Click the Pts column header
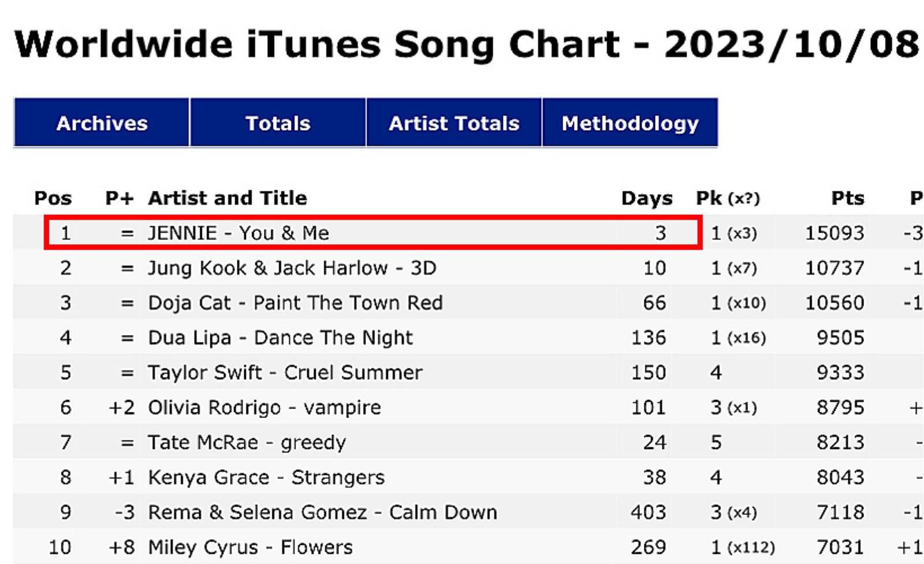 pos(847,198)
